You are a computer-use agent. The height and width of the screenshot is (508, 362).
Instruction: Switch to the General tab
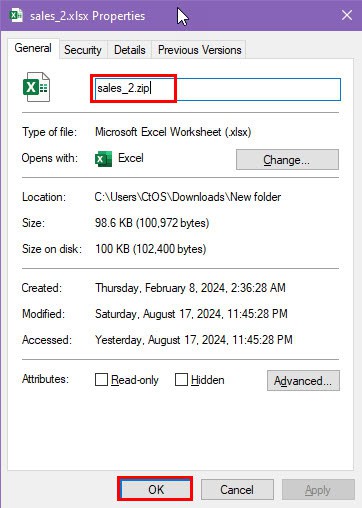tap(33, 49)
